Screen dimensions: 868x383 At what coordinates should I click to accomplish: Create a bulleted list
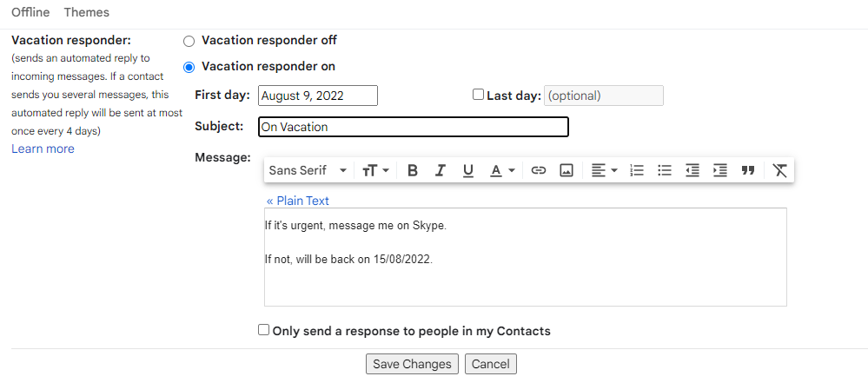[x=665, y=171]
